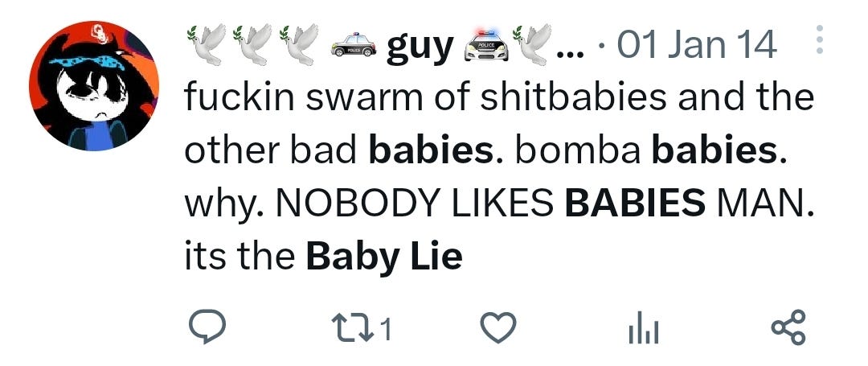This screenshot has height=366, width=868.
Task: Click the truncated name ellipsis before the date
Action: click(566, 54)
